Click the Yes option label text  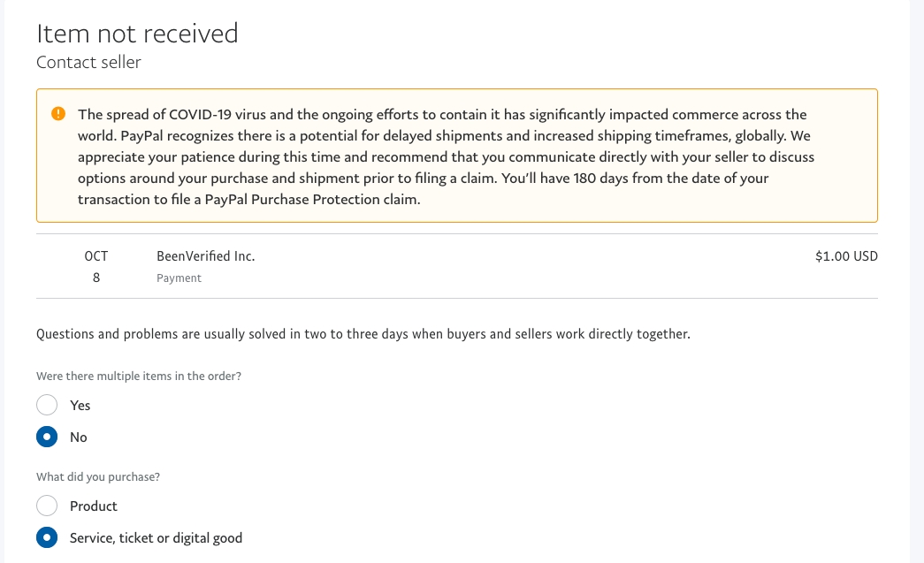tap(80, 405)
